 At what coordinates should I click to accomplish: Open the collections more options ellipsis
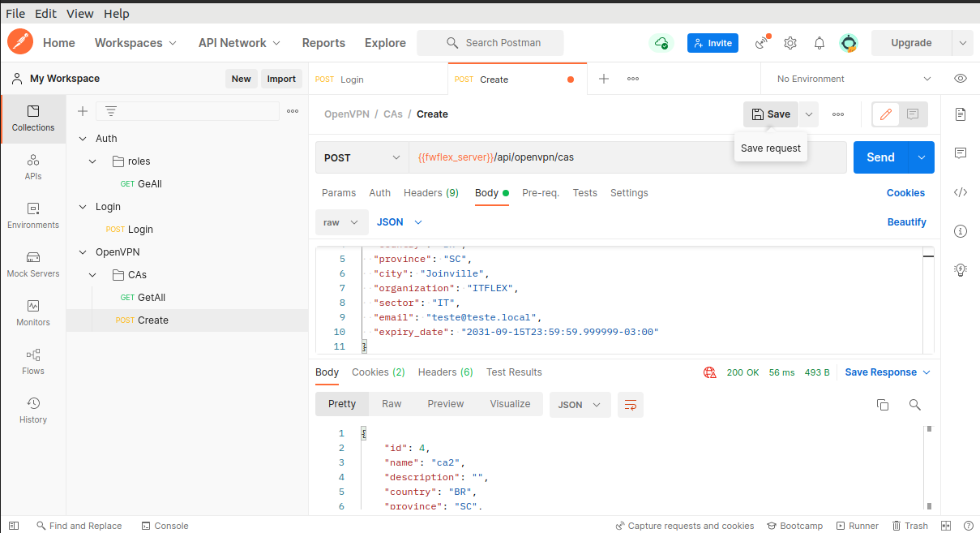coord(293,111)
